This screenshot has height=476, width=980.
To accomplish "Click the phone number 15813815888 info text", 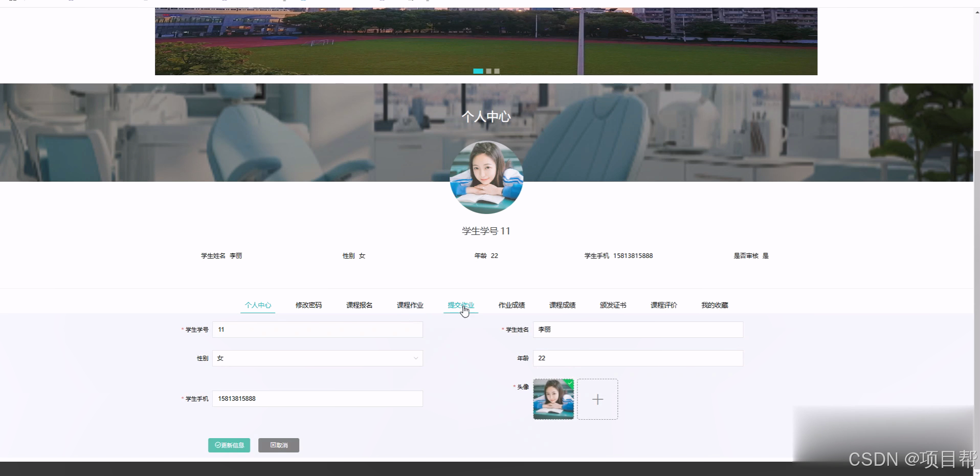I will (x=633, y=256).
